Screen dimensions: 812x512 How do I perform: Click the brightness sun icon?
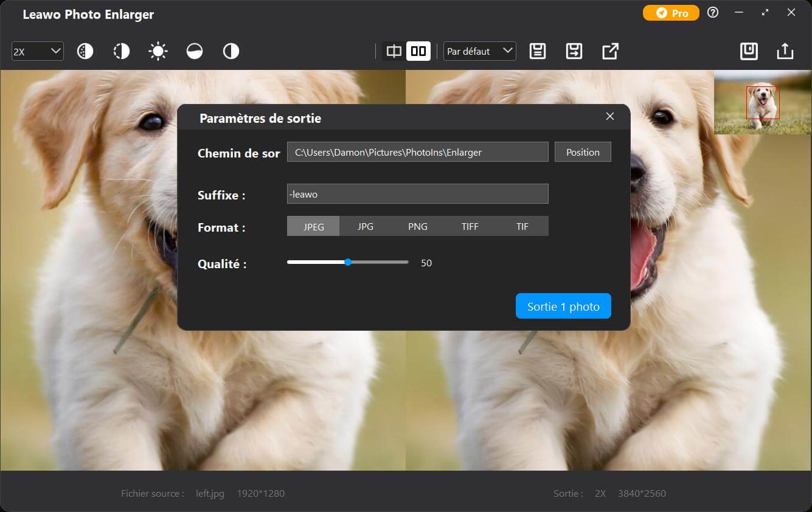158,52
